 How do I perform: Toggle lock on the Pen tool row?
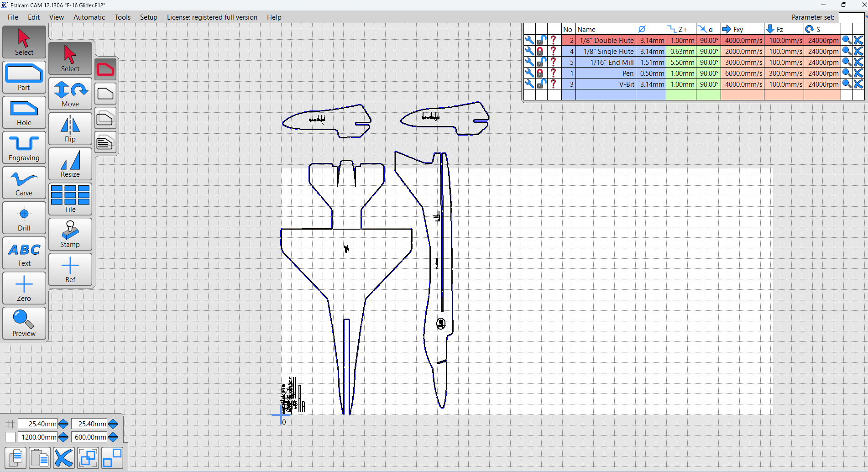click(x=541, y=73)
